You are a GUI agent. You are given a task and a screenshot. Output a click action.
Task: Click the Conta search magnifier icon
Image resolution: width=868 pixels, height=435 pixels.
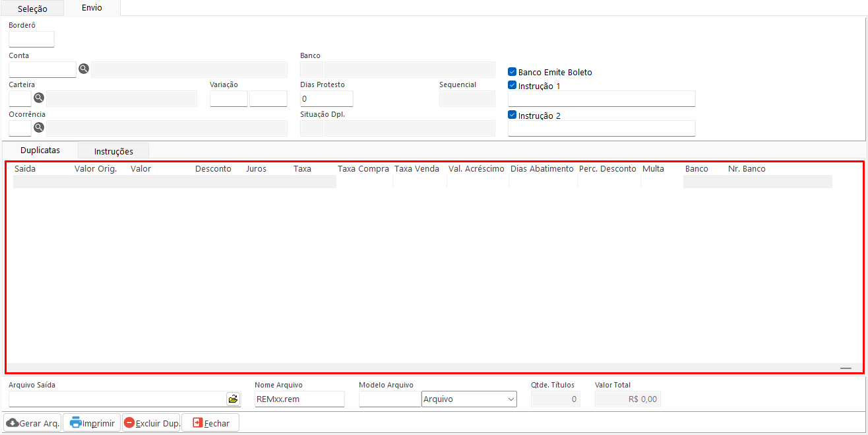(x=84, y=69)
